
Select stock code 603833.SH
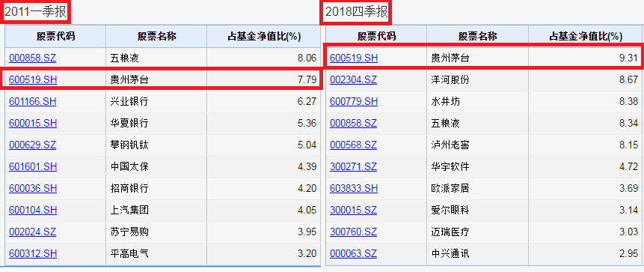click(354, 189)
